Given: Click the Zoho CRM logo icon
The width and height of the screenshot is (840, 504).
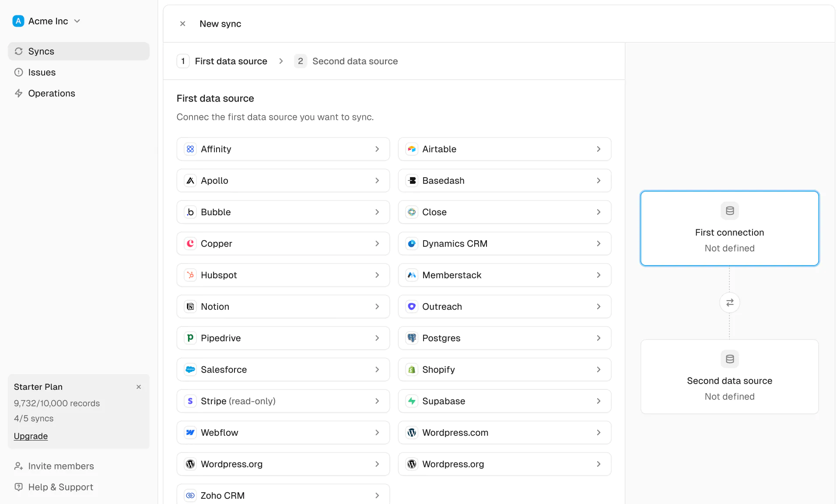Looking at the screenshot, I should click(x=190, y=496).
